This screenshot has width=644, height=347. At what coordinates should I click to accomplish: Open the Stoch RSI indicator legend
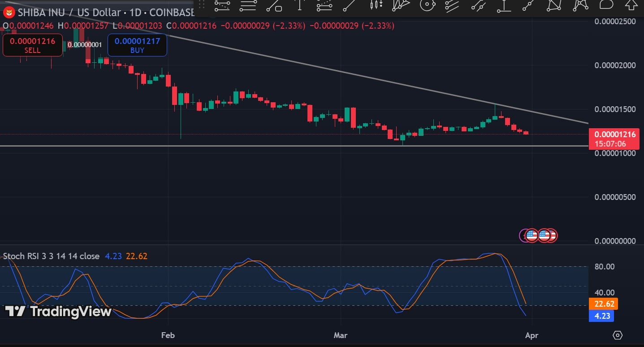tap(51, 256)
